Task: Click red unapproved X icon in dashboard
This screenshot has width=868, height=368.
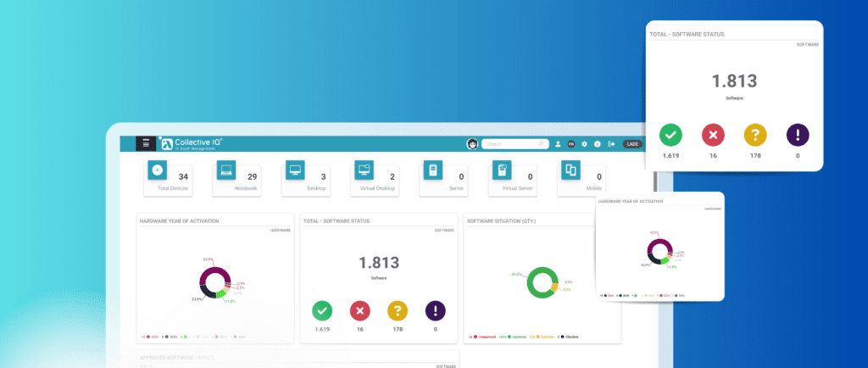Action: pyautogui.click(x=359, y=311)
